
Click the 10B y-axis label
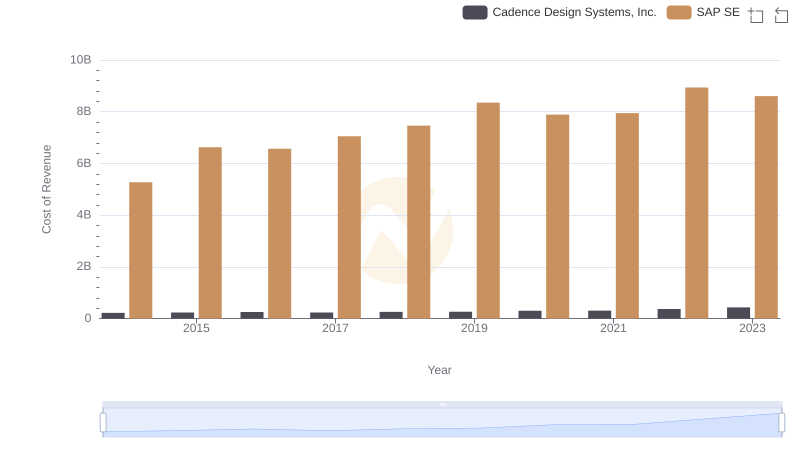point(81,60)
